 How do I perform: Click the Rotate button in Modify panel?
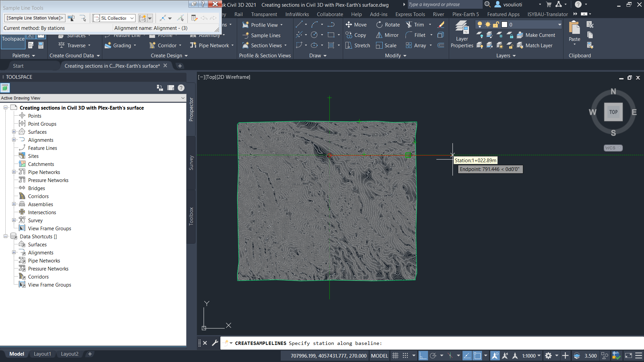coord(388,24)
